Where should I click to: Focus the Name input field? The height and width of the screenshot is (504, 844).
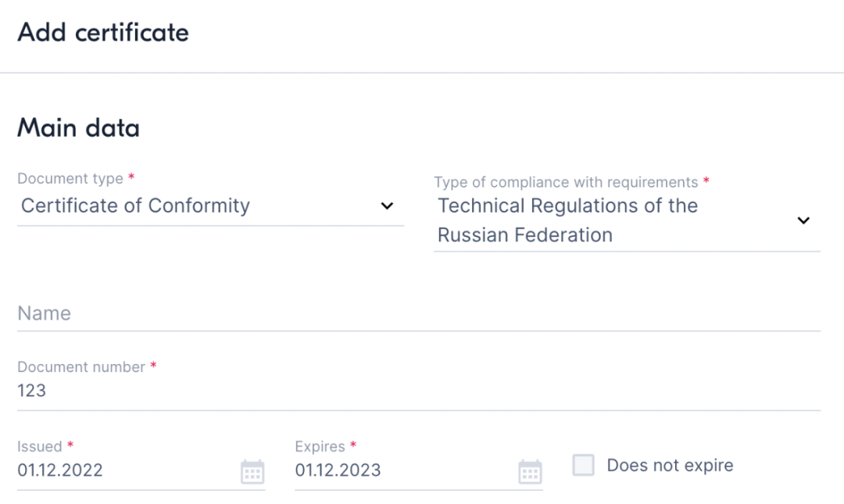pos(418,313)
